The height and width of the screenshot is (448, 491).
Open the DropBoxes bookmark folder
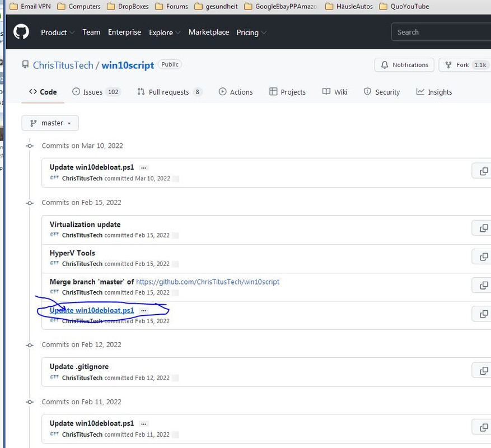point(128,6)
